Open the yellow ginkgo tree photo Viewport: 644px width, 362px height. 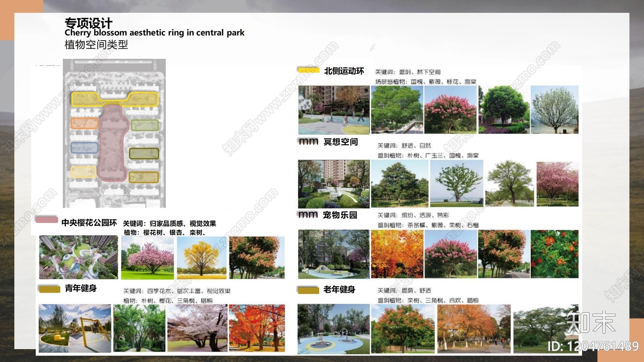(202, 257)
